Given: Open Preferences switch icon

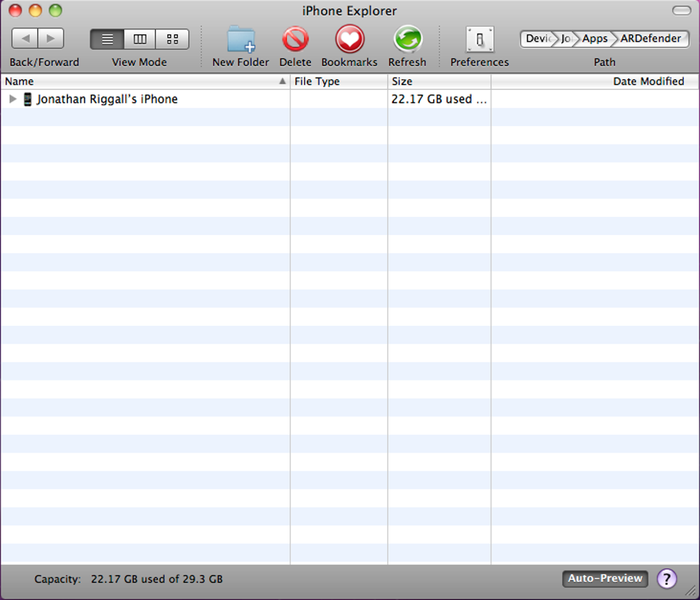Looking at the screenshot, I should pyautogui.click(x=479, y=40).
